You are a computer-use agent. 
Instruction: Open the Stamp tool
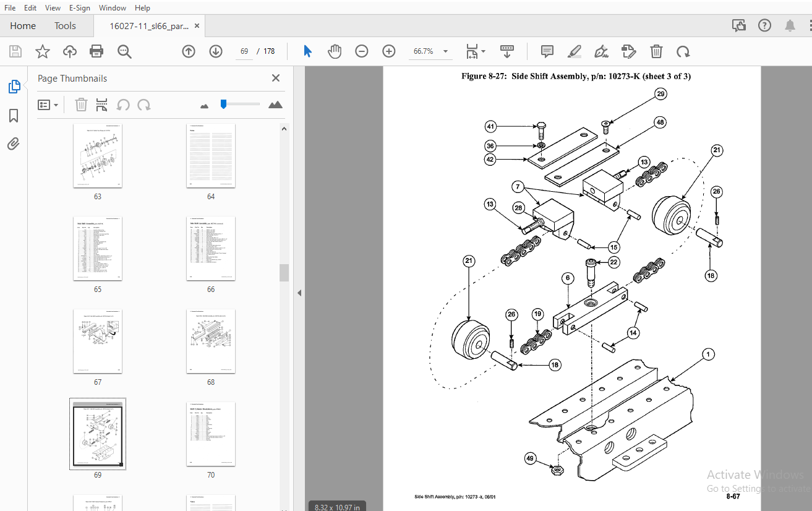pos(629,51)
